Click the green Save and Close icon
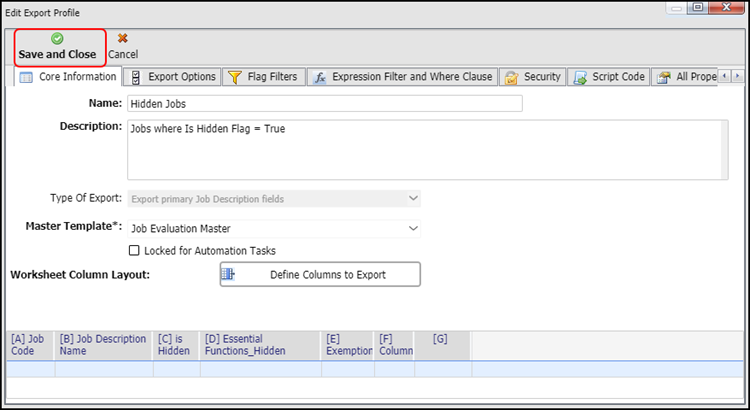 (x=57, y=38)
